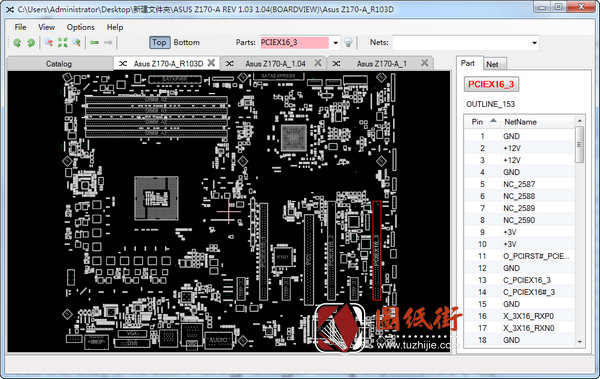Viewport: 600px width, 379px height.
Task: Click the zoom out magnifier icon
Action: [x=49, y=42]
